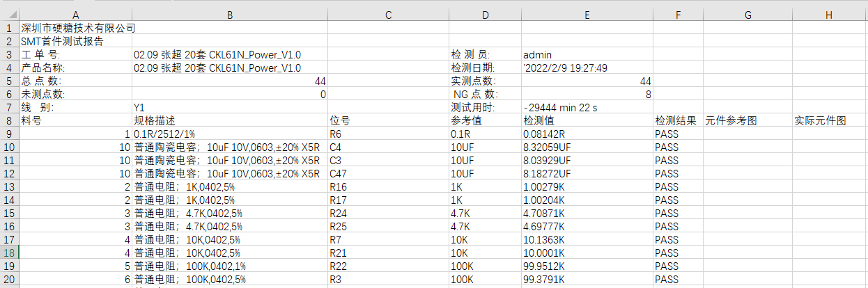Image resolution: width=868 pixels, height=288 pixels.
Task: Select column B header
Action: pyautogui.click(x=230, y=15)
